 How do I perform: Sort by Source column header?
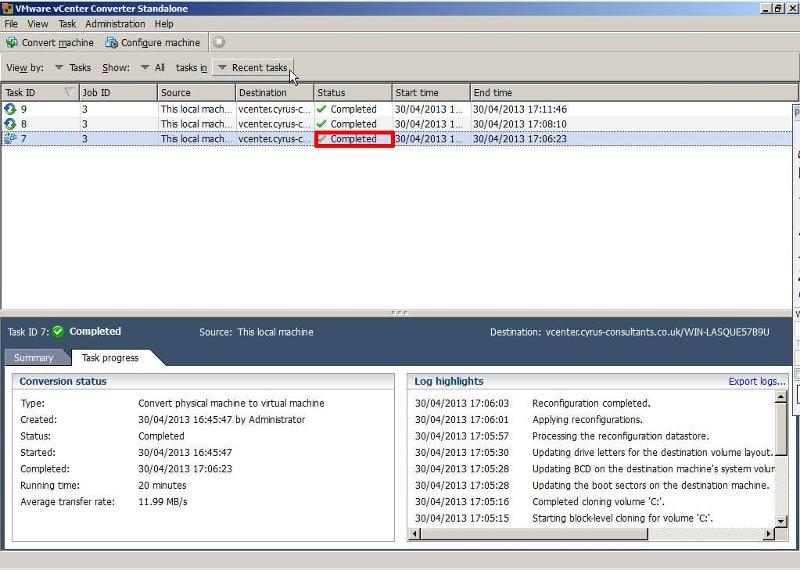point(196,92)
